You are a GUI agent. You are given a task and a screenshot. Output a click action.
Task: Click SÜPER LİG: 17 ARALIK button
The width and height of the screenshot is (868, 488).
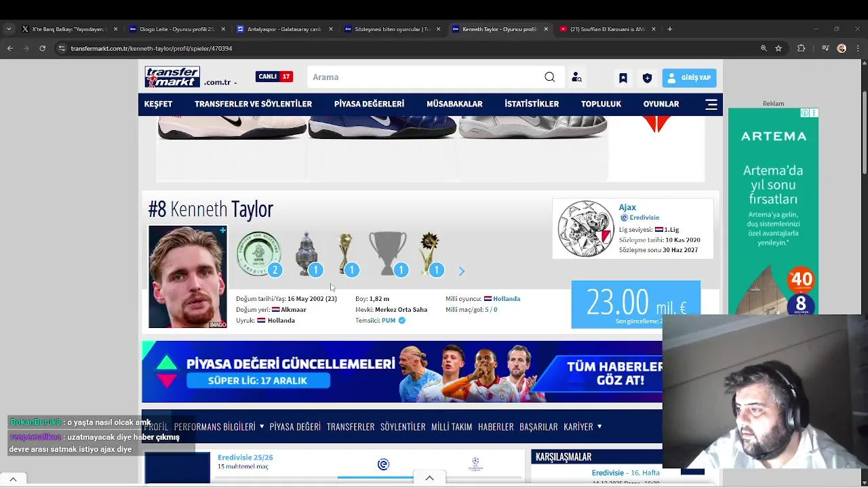[258, 381]
